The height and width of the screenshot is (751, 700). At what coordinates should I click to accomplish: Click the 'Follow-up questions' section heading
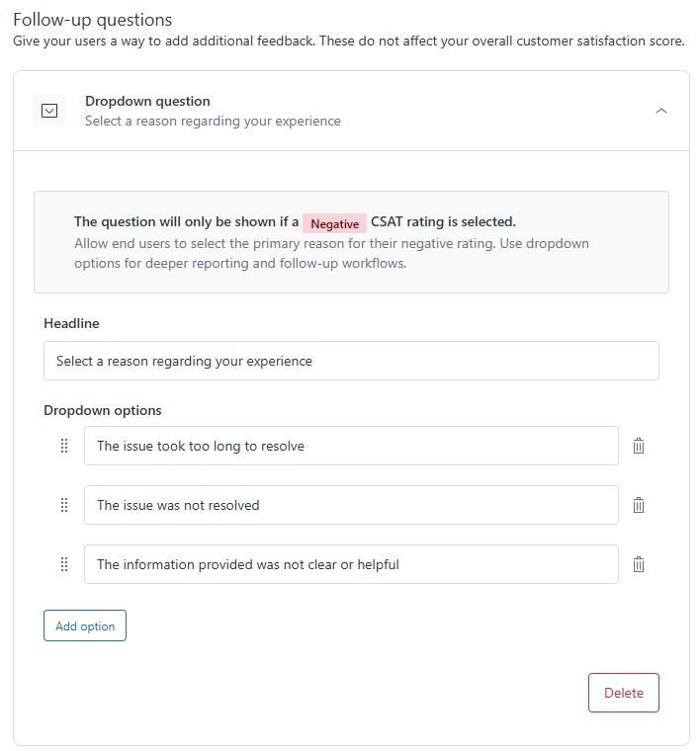click(92, 20)
